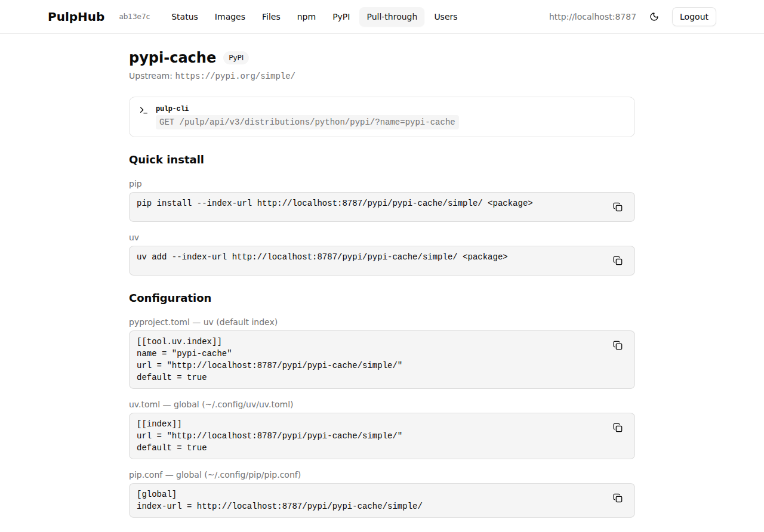
Task: Click the PyPI badge next to pypi-cache
Action: 236,57
